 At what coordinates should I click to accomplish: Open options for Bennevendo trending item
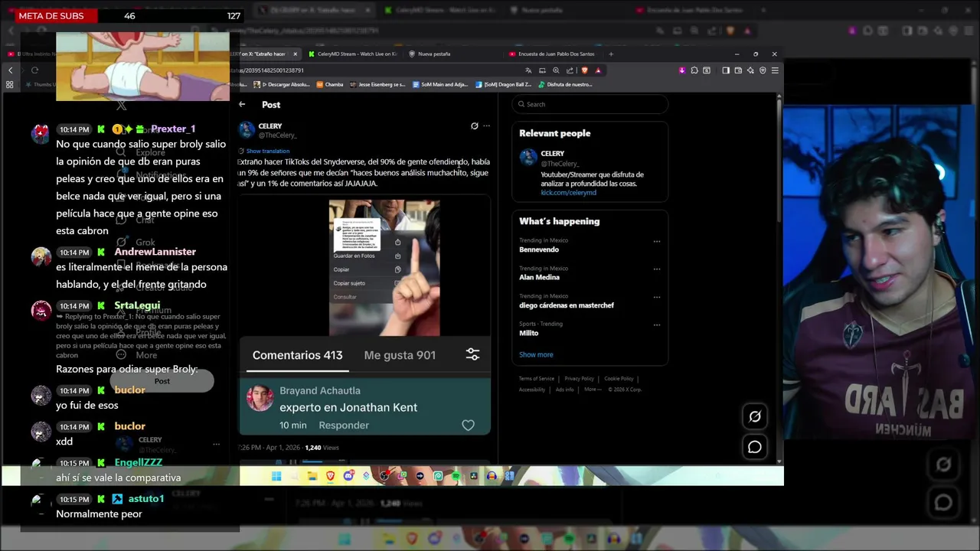coord(656,241)
